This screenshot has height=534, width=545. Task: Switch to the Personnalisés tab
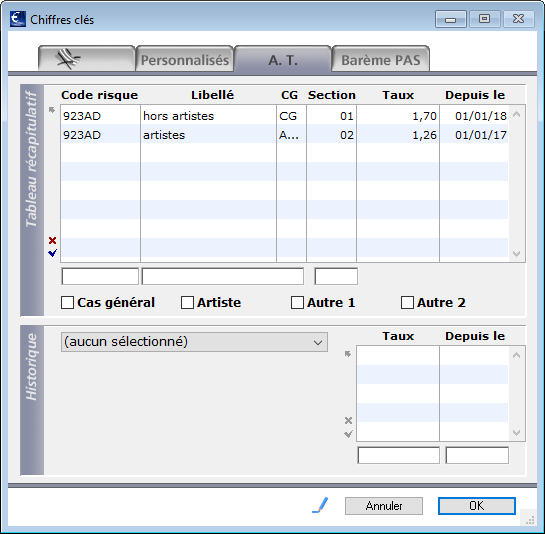coord(185,59)
